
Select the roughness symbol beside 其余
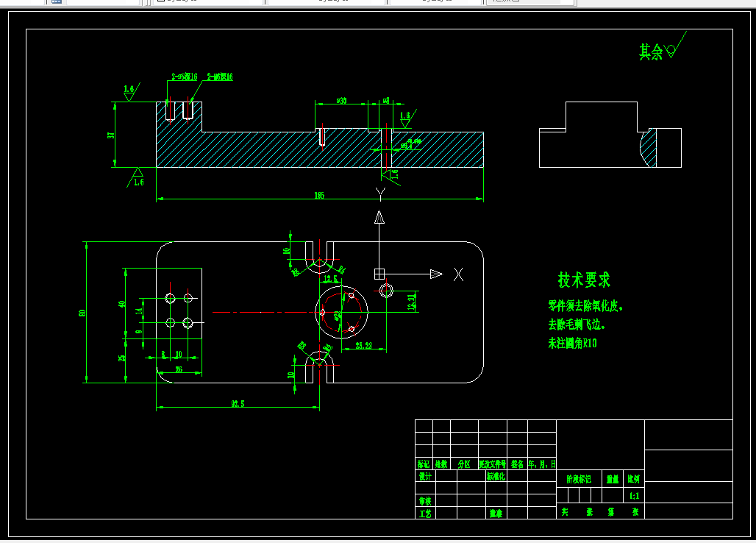(x=676, y=46)
